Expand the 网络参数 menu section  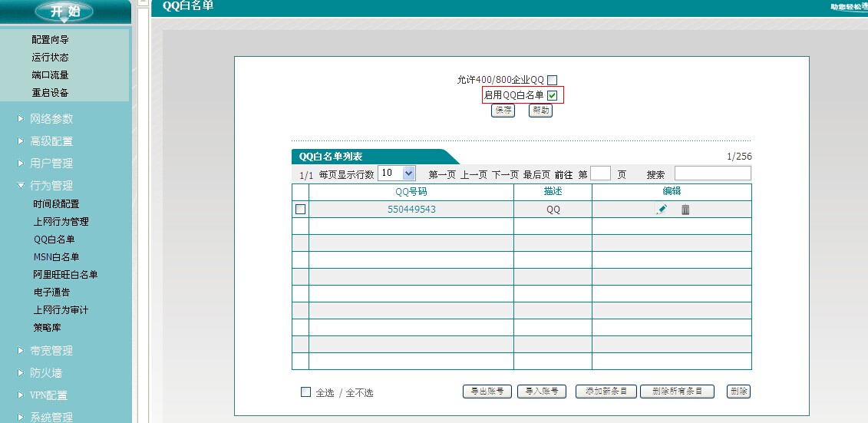[x=51, y=119]
